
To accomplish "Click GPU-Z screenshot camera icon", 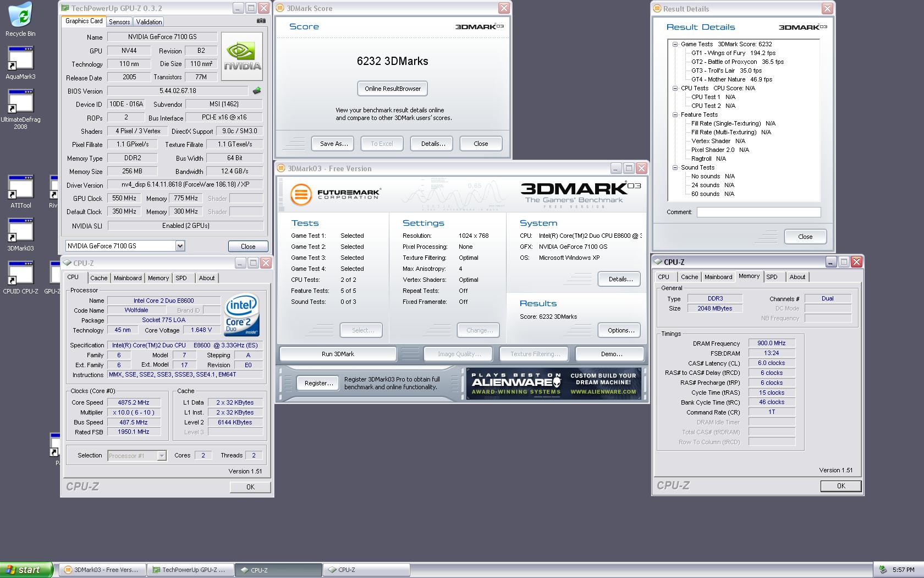I will pyautogui.click(x=261, y=21).
